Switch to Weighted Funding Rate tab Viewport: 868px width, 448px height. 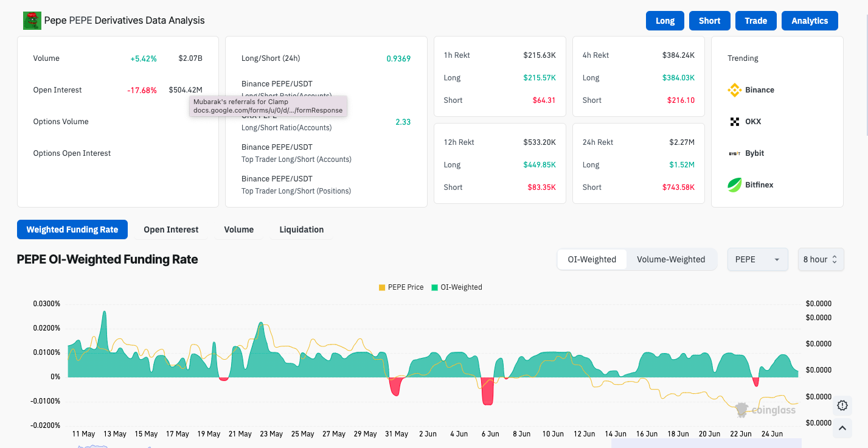click(72, 229)
